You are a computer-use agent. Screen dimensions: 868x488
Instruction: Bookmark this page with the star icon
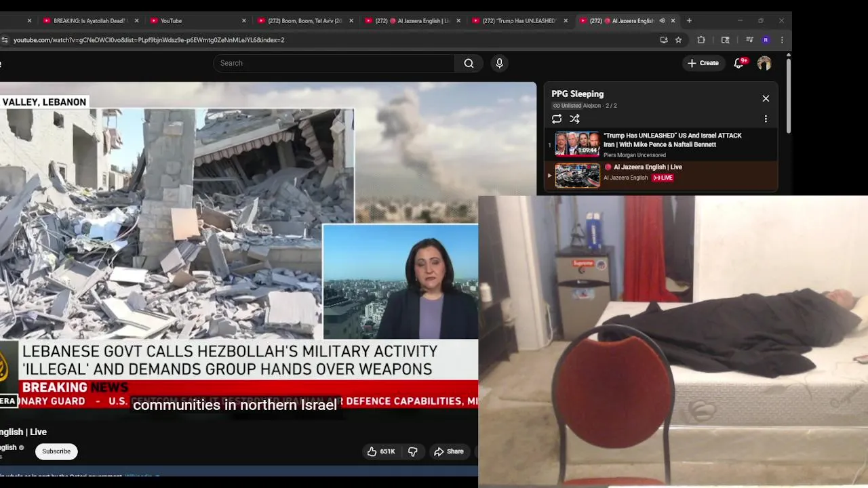click(678, 40)
